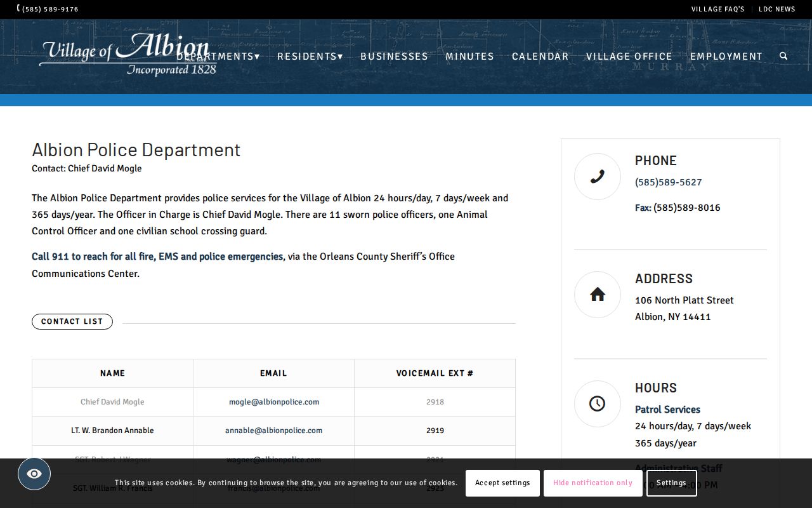Open the Village Office menu item
Image resolution: width=812 pixels, height=508 pixels.
coord(629,56)
